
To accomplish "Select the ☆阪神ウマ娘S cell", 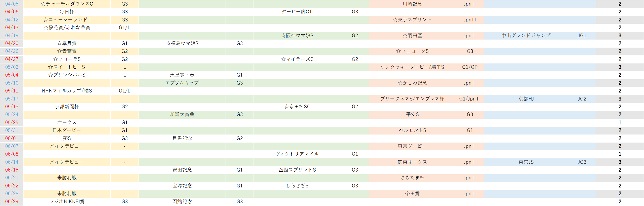I will (x=297, y=36).
